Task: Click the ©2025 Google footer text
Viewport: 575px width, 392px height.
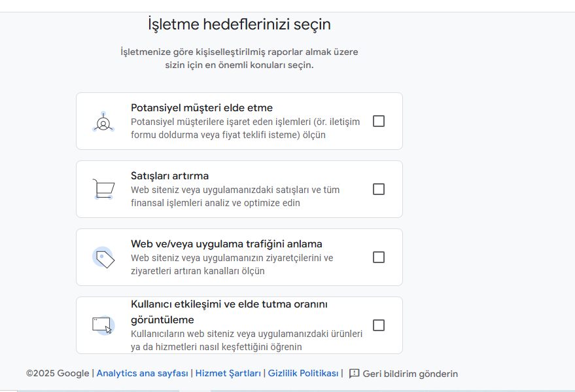Action: 58,374
